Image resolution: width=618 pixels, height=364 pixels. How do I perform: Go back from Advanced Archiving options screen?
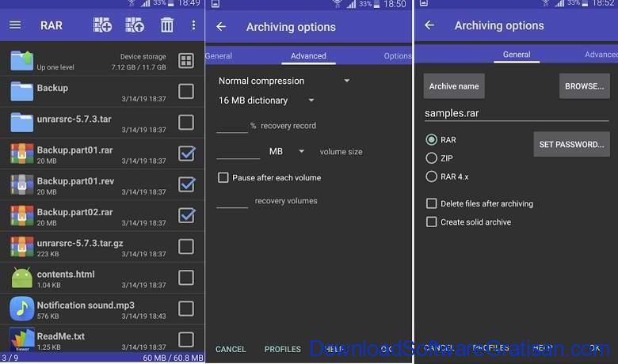[x=221, y=27]
